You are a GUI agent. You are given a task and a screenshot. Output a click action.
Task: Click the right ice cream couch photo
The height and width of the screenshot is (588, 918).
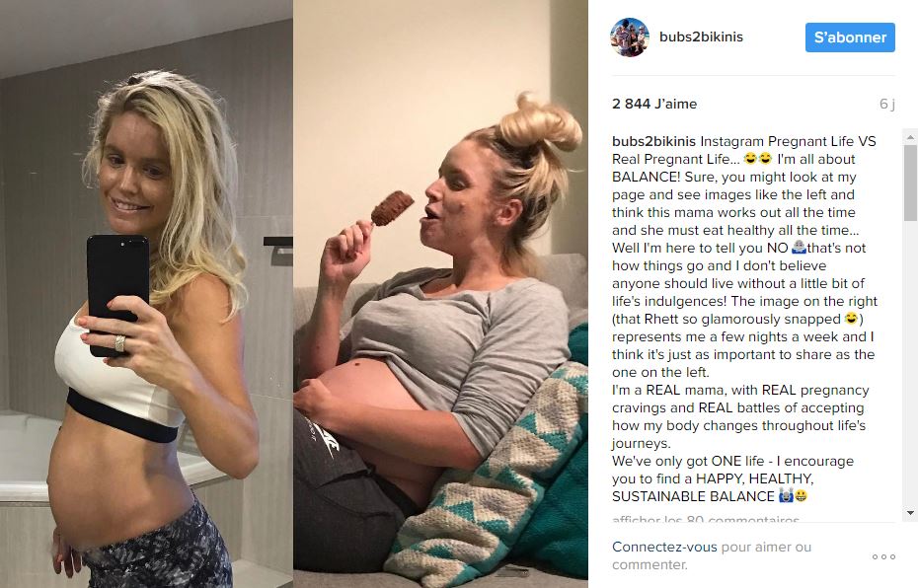440,294
